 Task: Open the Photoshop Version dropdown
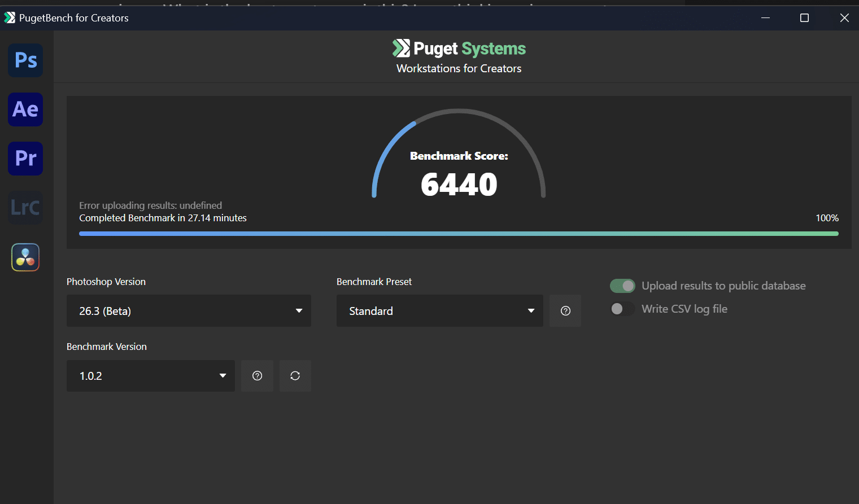tap(189, 311)
